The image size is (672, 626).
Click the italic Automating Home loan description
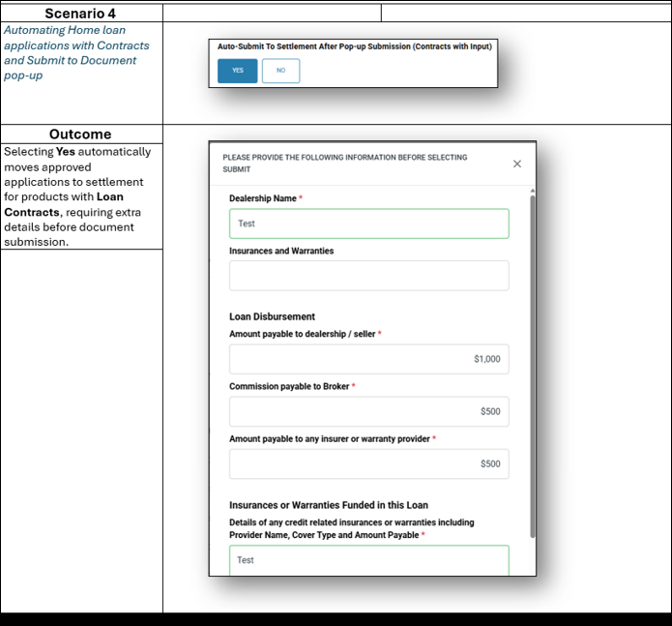click(x=77, y=52)
